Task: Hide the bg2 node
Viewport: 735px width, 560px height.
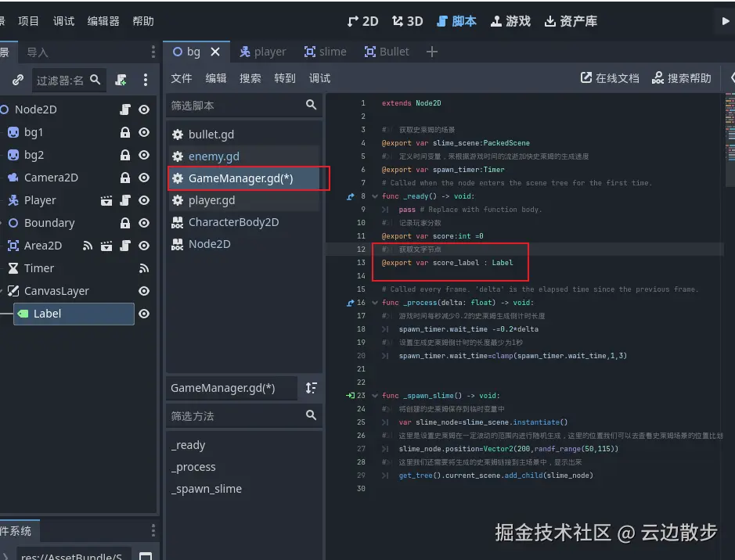Action: pos(144,155)
